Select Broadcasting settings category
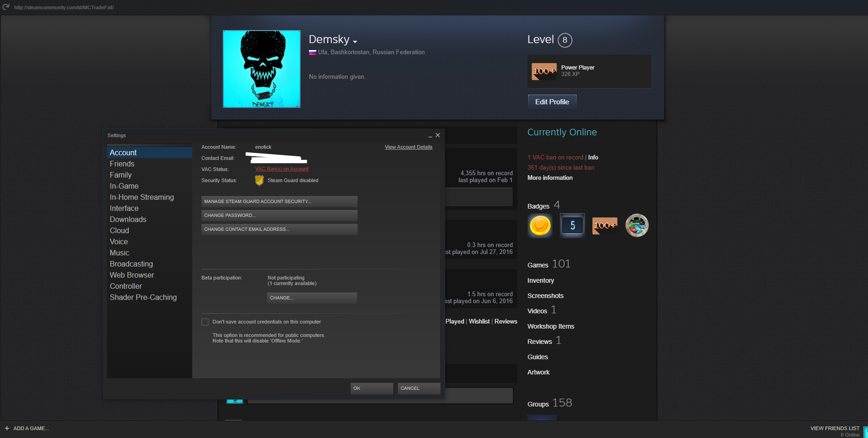This screenshot has width=868, height=438. [150, 264]
